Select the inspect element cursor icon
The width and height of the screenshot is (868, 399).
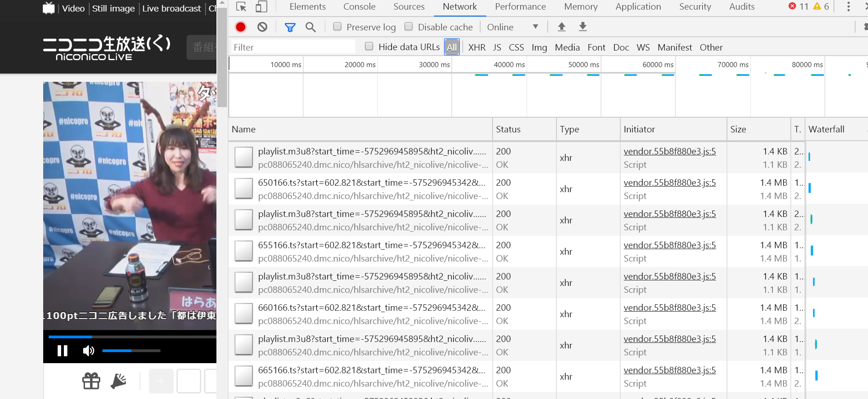241,7
